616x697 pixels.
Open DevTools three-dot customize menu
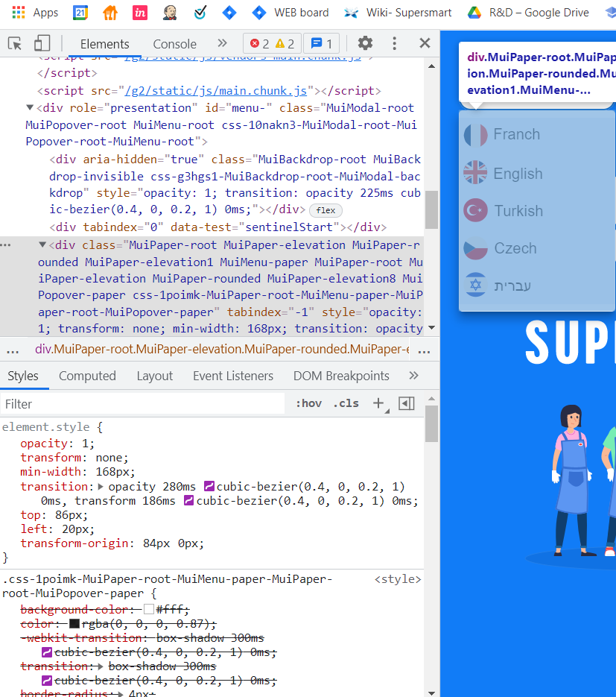(394, 43)
